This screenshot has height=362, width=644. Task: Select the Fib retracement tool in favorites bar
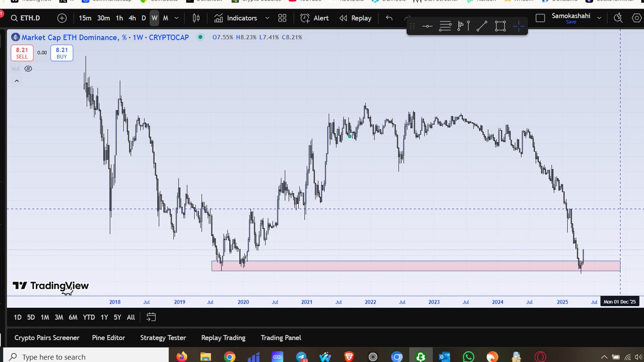(x=445, y=26)
